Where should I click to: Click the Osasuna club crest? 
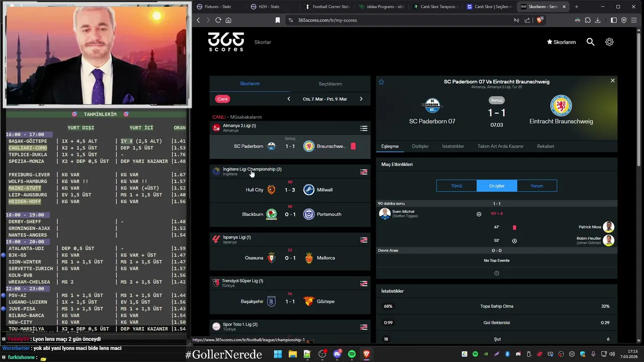[x=271, y=258]
